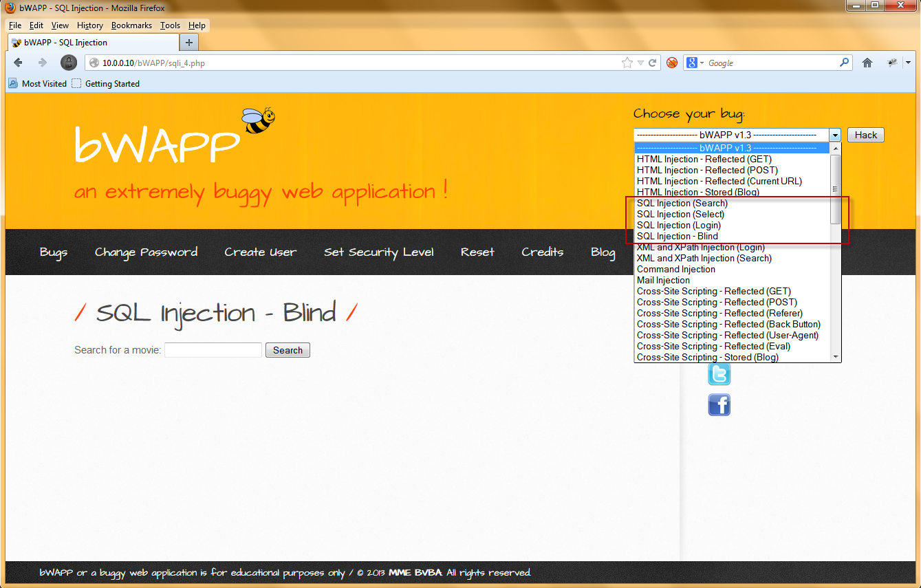Open the Edit menu
This screenshot has height=588, width=921.
tap(36, 25)
